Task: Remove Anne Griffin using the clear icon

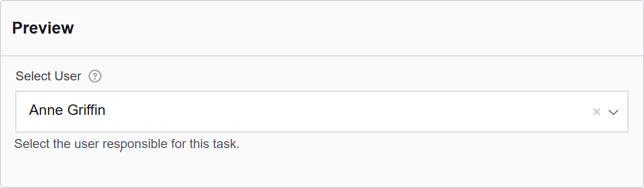Action: tap(597, 112)
